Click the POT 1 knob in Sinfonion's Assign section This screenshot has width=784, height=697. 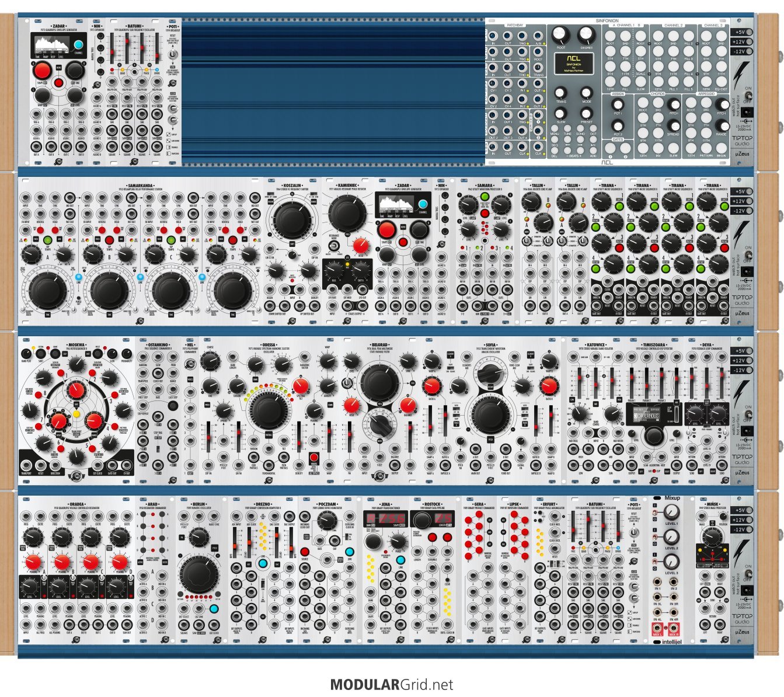point(617,104)
